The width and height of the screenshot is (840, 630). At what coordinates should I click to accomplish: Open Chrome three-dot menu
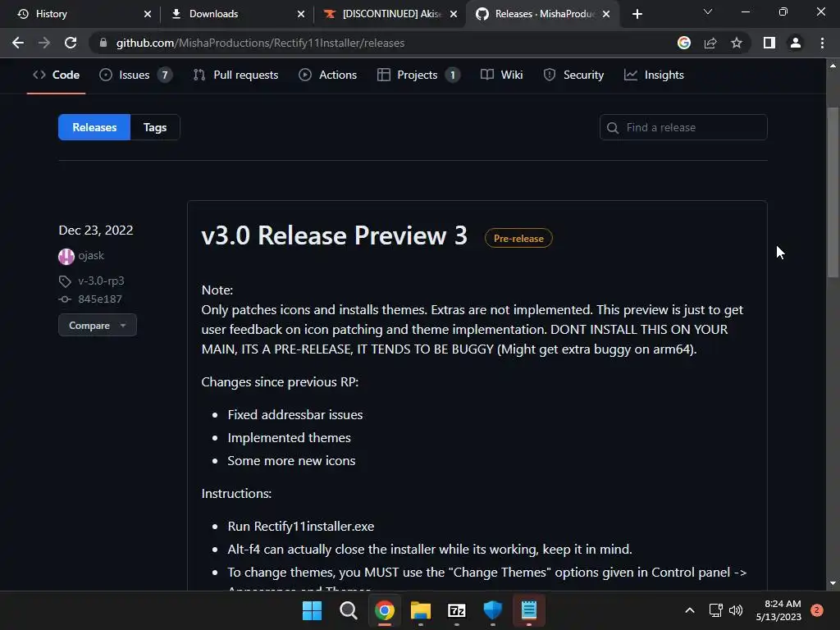click(822, 43)
